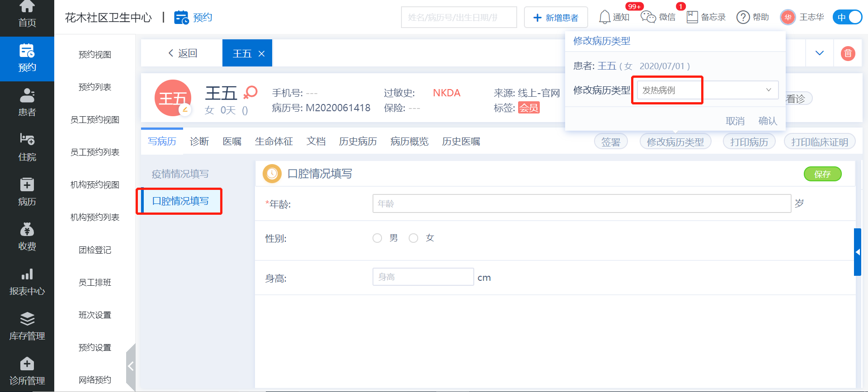This screenshot has height=392, width=868.
Task: Open 员工预约视图 submenu item
Action: (95, 120)
